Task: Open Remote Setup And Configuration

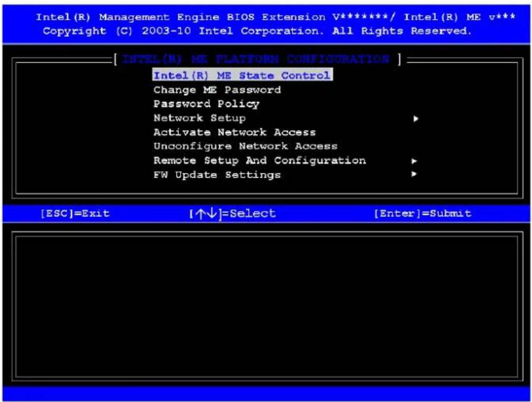Action: [260, 161]
